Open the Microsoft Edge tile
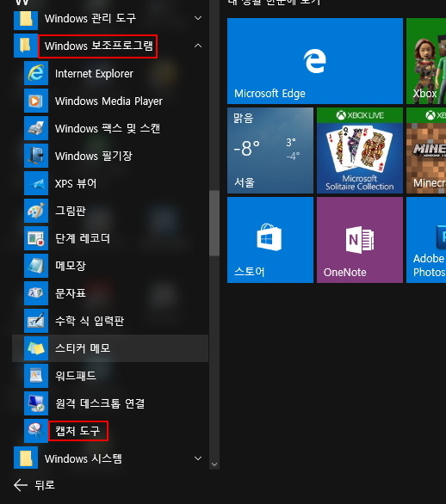This screenshot has height=504, width=446. tap(315, 61)
